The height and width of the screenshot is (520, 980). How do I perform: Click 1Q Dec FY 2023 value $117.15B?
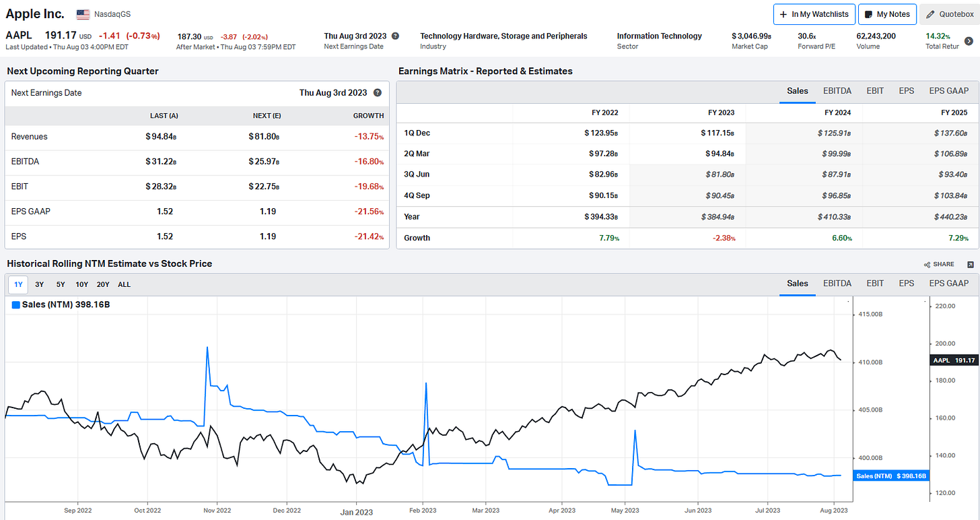pos(718,133)
